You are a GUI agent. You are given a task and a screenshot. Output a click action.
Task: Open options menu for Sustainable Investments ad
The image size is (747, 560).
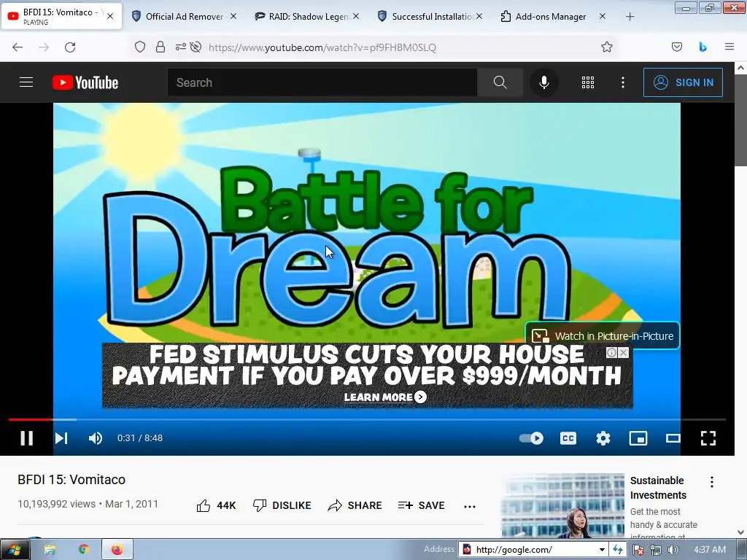tap(712, 482)
